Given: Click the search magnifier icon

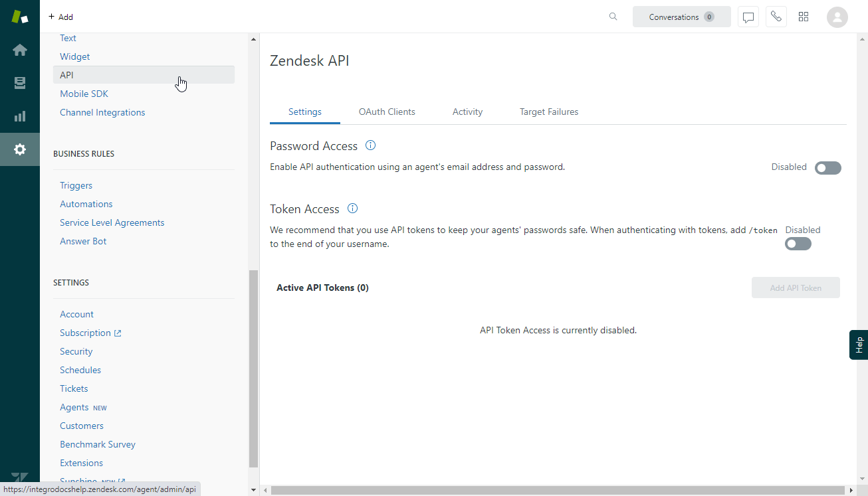Looking at the screenshot, I should pos(613,17).
